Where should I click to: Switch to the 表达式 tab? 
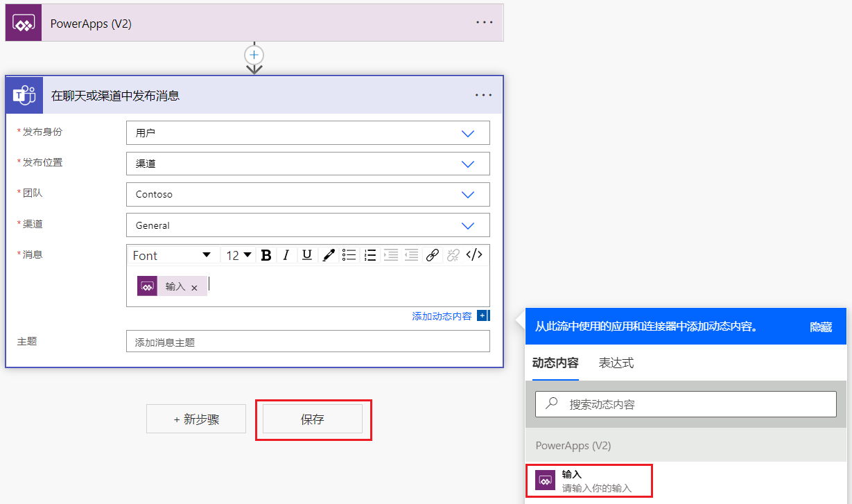[616, 363]
